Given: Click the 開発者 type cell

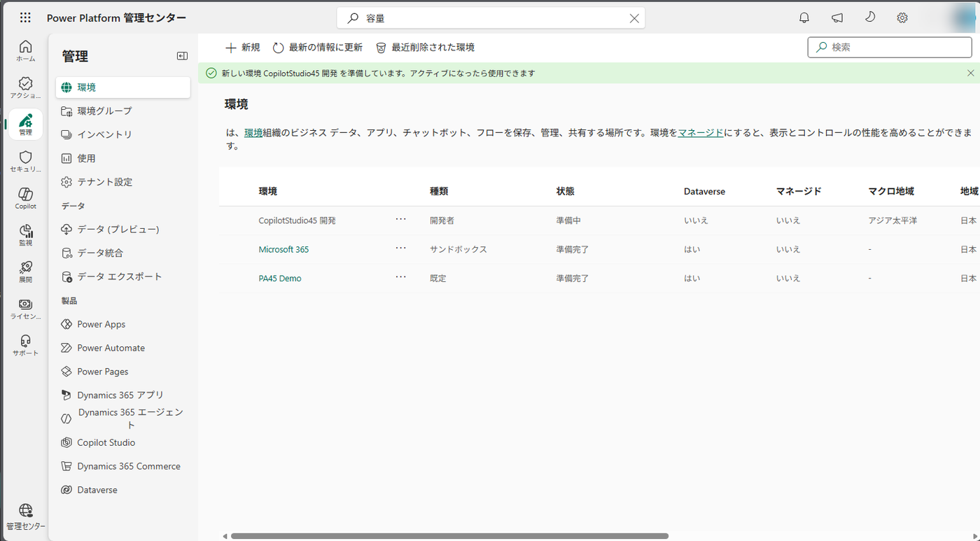Looking at the screenshot, I should click(442, 220).
